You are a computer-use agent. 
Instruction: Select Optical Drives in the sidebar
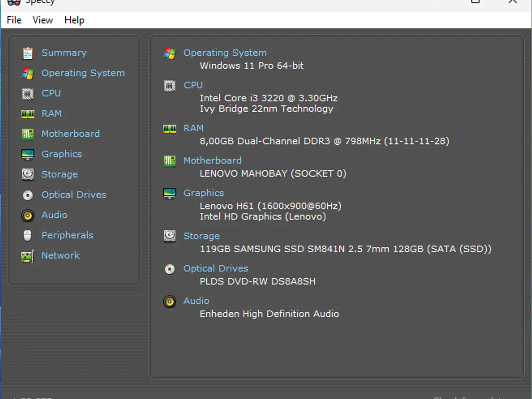coord(74,195)
